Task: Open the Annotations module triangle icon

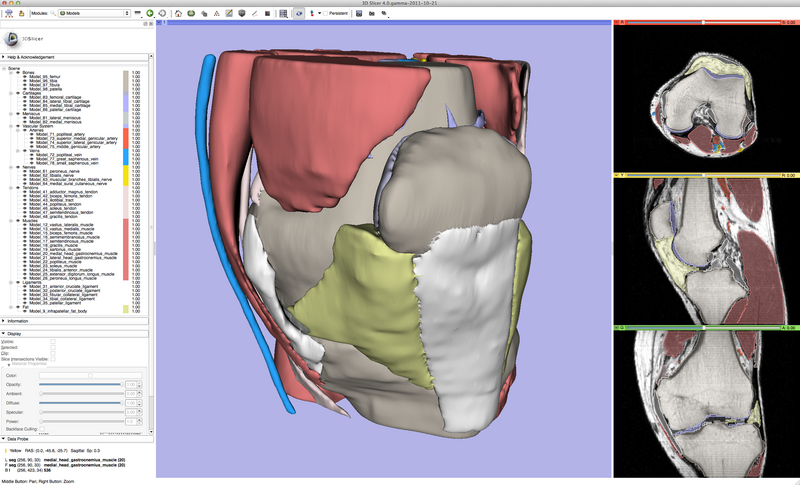Action: tap(216, 13)
